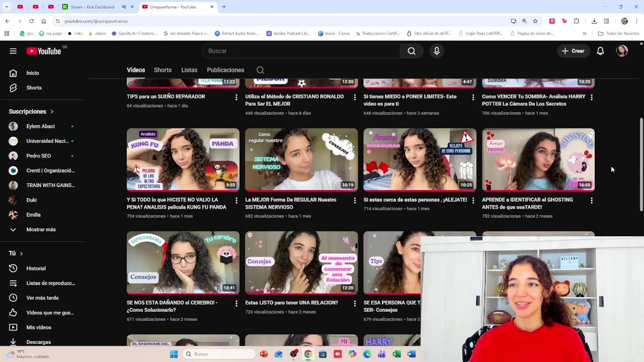Image resolution: width=644 pixels, height=362 pixels.
Task: Bookmark this page with star icon
Action: (x=535, y=21)
